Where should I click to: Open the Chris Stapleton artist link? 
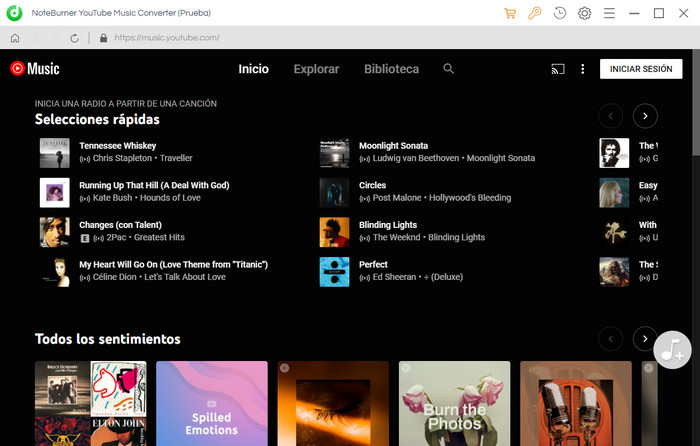(x=122, y=158)
